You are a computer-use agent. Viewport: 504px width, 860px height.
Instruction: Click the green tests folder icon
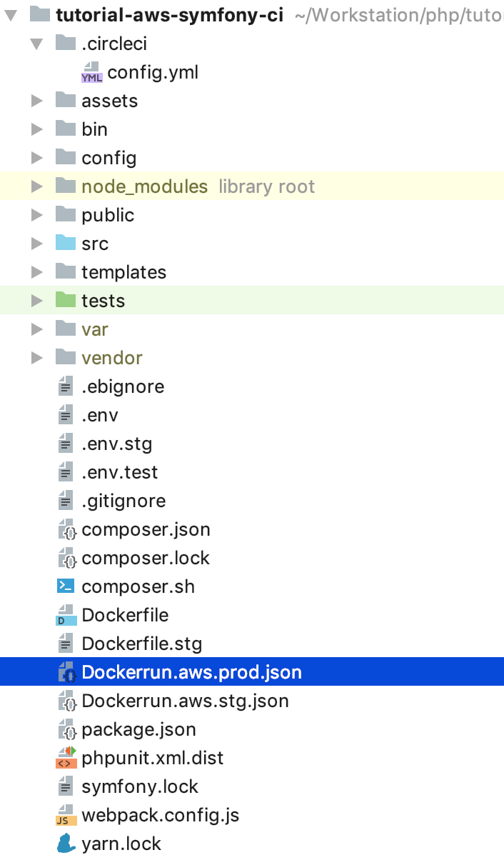pos(66,301)
